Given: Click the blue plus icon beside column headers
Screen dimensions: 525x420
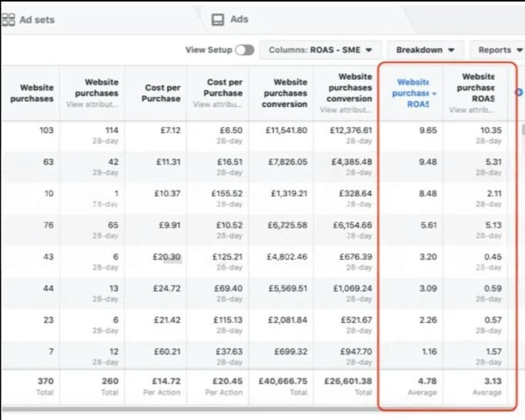Looking at the screenshot, I should point(519,93).
